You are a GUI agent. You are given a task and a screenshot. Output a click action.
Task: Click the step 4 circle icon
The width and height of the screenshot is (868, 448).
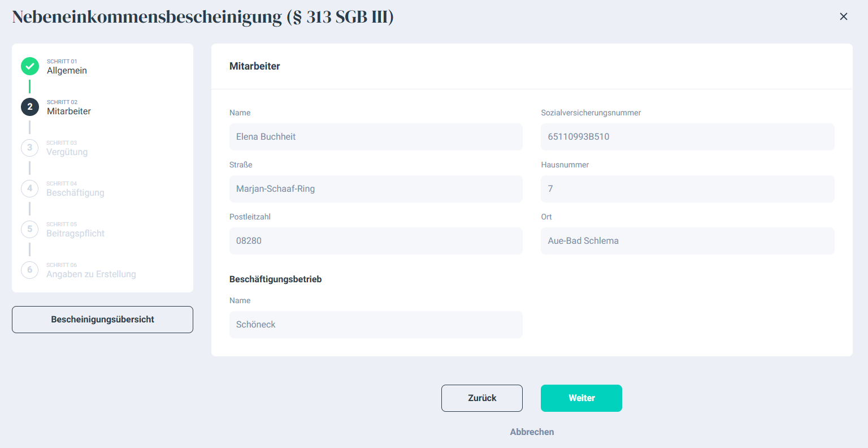pos(30,188)
